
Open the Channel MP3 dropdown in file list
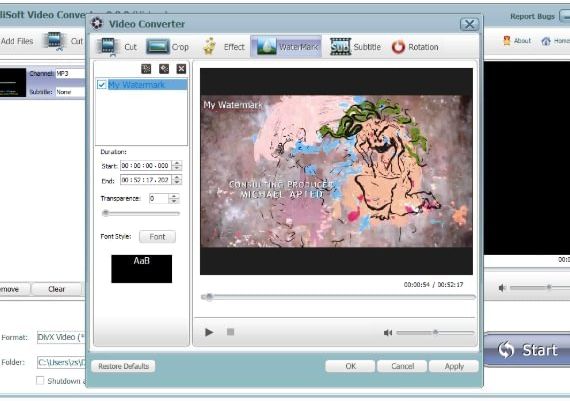[x=70, y=73]
